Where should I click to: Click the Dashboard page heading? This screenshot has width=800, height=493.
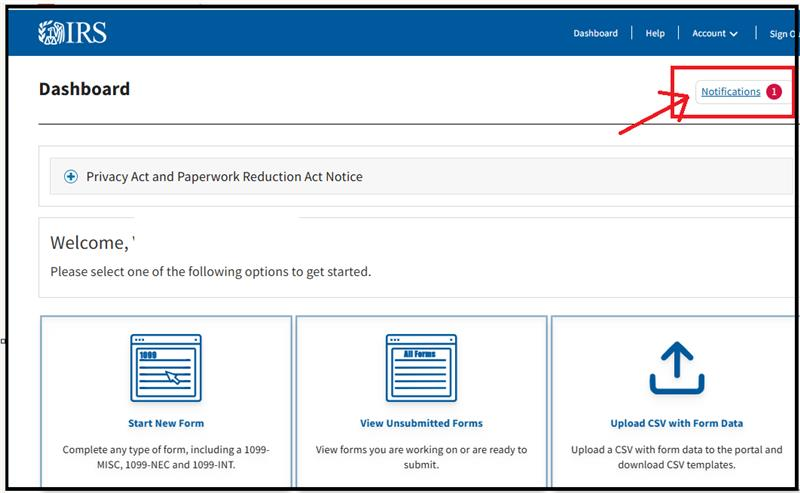pos(84,89)
